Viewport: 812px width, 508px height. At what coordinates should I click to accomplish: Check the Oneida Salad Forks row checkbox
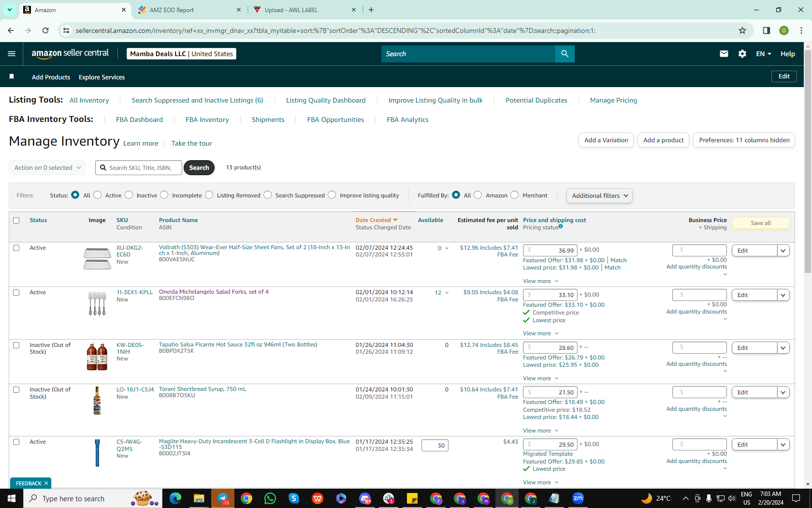coord(16,293)
